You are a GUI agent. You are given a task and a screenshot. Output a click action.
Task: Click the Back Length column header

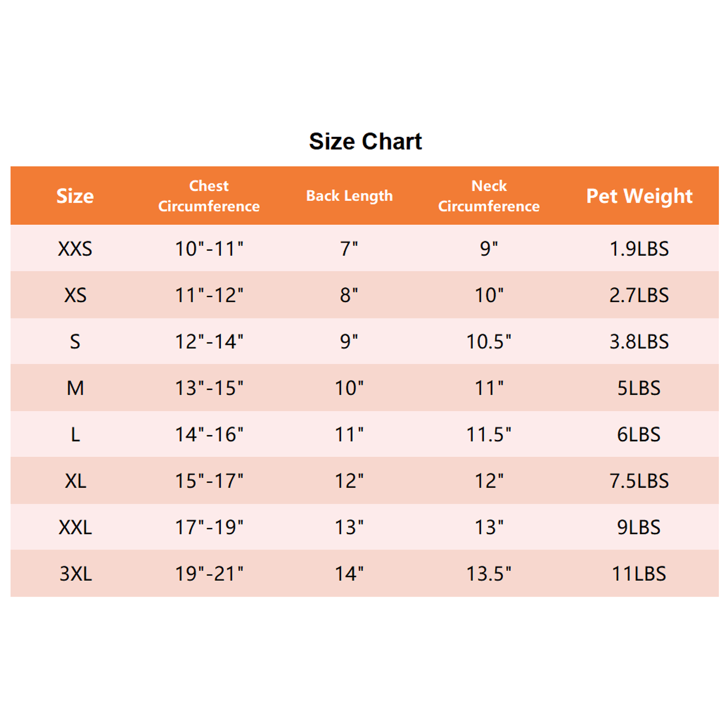point(349,196)
